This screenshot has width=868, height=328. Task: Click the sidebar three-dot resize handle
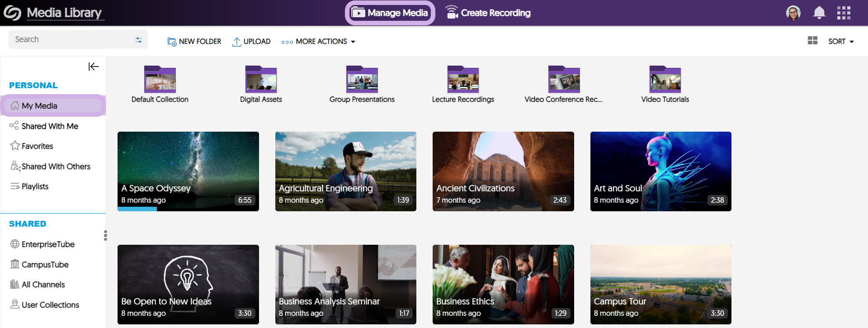[105, 235]
